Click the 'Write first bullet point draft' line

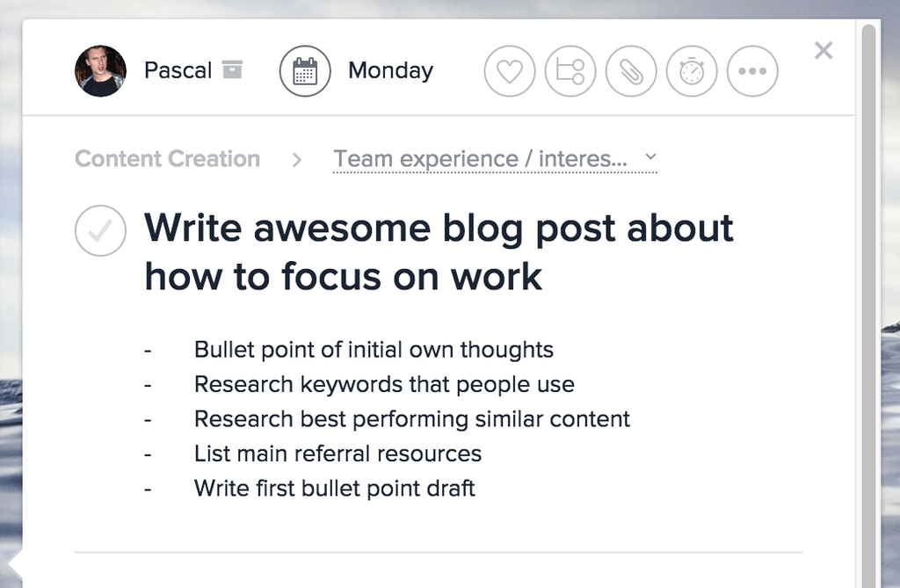[334, 488]
